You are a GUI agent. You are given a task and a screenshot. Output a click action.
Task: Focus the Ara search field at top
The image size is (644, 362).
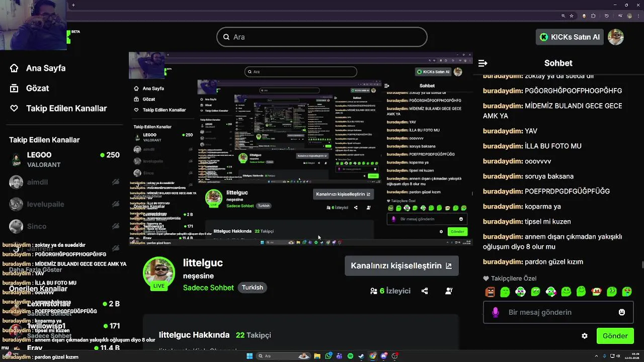point(322,37)
